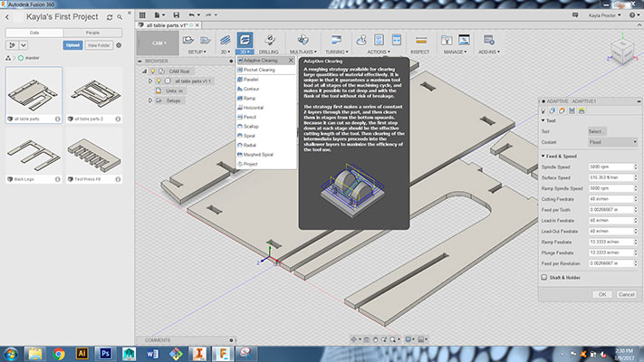644x362 pixels.
Task: Click Cancel in Adaptive dialog
Action: [x=627, y=294]
